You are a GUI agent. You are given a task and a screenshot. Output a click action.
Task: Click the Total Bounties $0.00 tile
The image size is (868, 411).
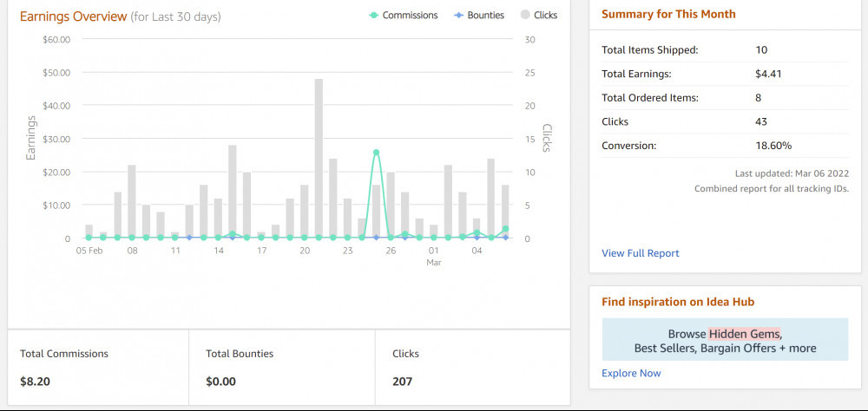pyautogui.click(x=283, y=367)
